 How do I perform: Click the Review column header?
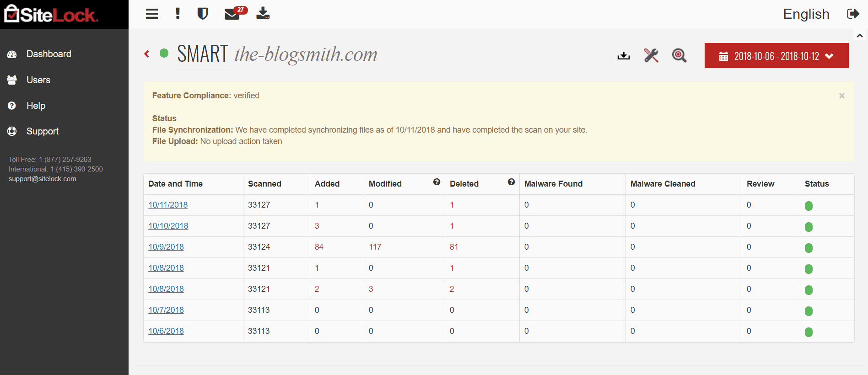(760, 184)
